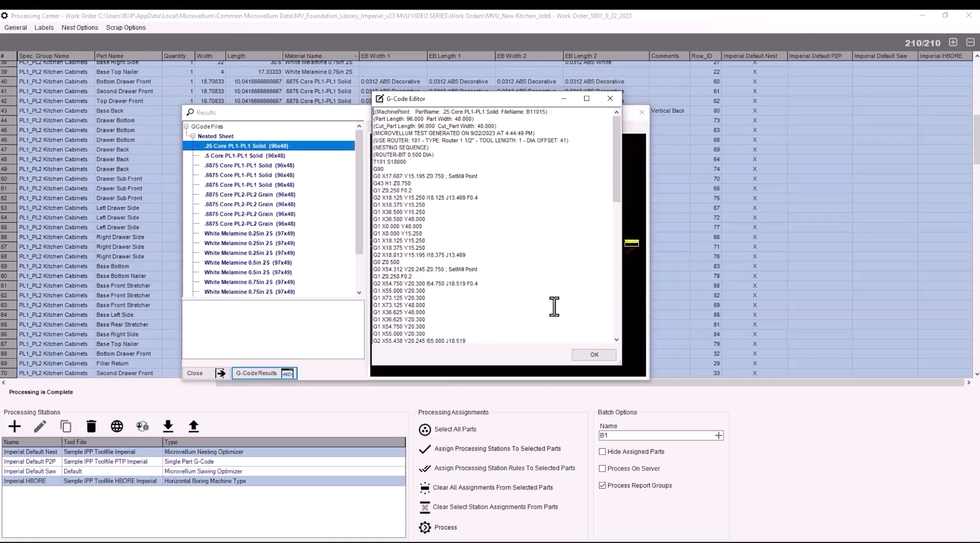Click the arrow icon next to Close
980x543 pixels.
221,373
